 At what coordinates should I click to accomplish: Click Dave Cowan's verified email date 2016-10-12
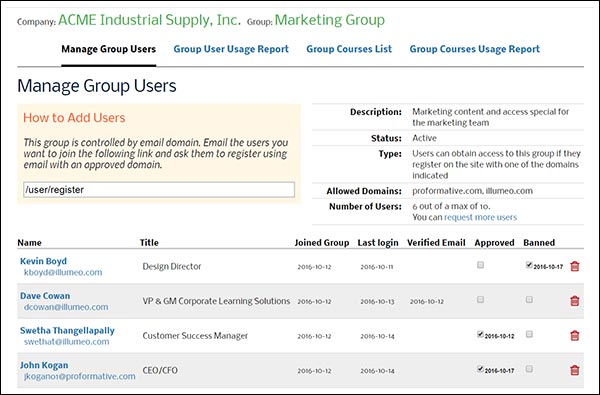(x=427, y=302)
